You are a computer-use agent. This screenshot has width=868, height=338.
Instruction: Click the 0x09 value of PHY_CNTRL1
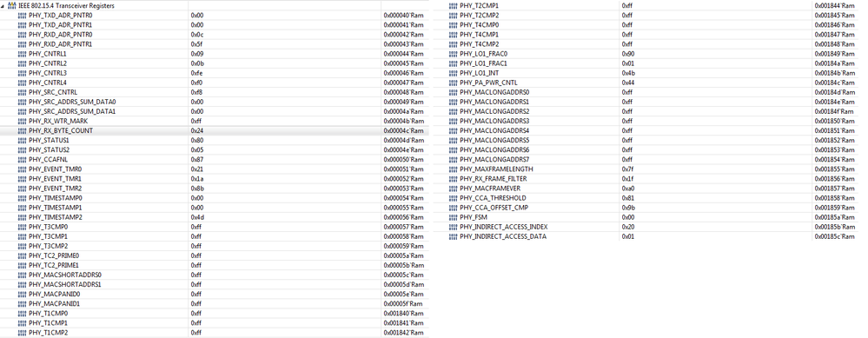coord(197,54)
